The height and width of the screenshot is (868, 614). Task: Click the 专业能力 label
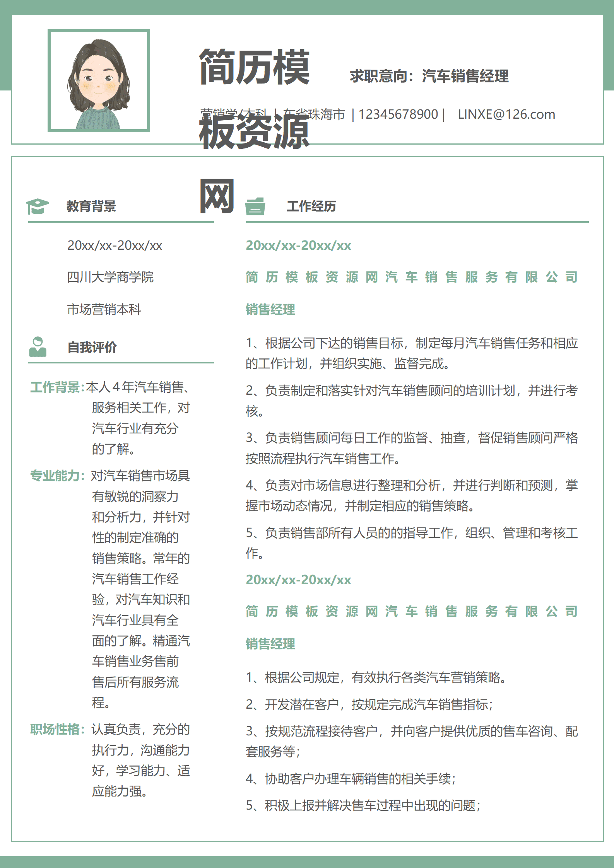pos(57,476)
